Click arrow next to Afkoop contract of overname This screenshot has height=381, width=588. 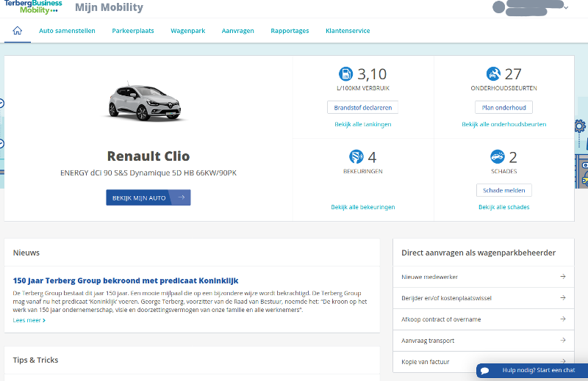pos(562,319)
